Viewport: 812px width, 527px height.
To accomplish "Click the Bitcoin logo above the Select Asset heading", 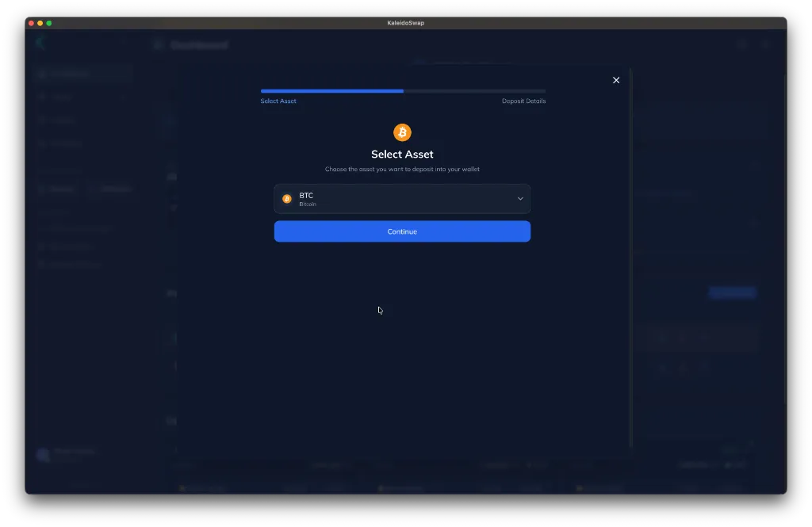I will 402,132.
